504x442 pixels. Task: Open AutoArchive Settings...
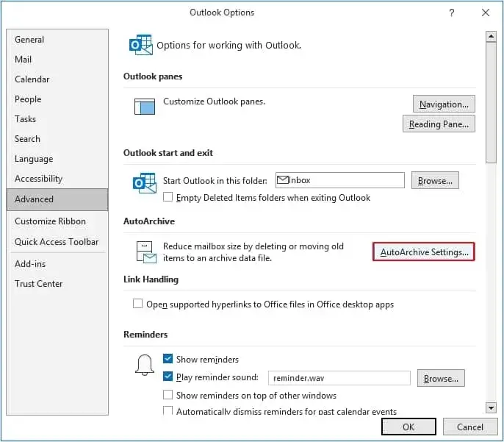(424, 252)
